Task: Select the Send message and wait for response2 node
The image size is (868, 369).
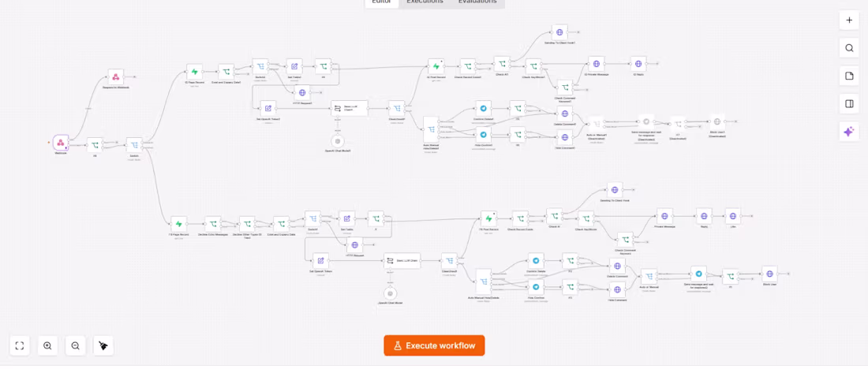Action: click(x=698, y=274)
